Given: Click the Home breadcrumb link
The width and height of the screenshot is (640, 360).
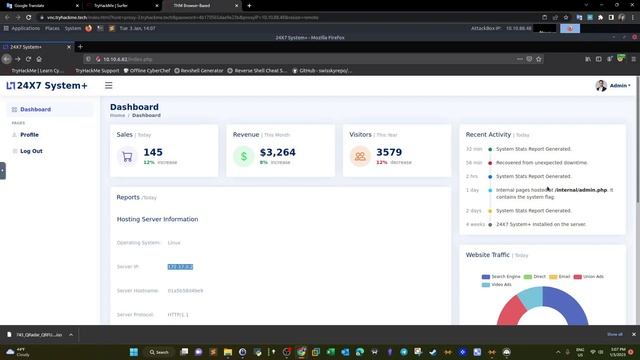Looking at the screenshot, I should pyautogui.click(x=118, y=116).
